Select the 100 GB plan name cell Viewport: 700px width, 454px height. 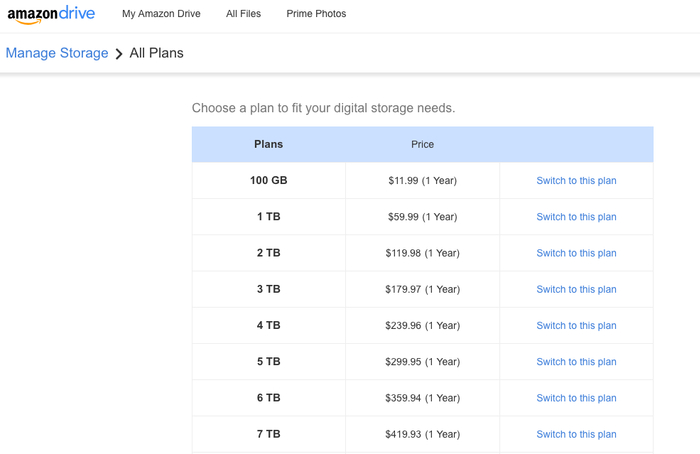(x=268, y=181)
